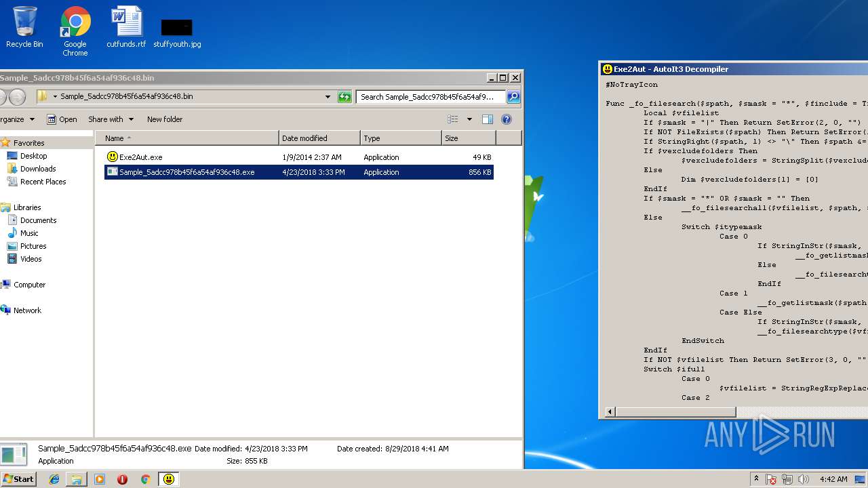Open Google Chrome desktop shortcut
The height and width of the screenshot is (488, 868).
(75, 31)
